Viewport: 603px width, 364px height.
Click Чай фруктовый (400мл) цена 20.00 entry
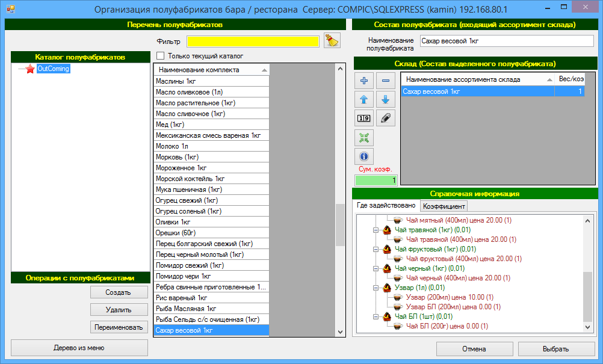[x=464, y=259]
